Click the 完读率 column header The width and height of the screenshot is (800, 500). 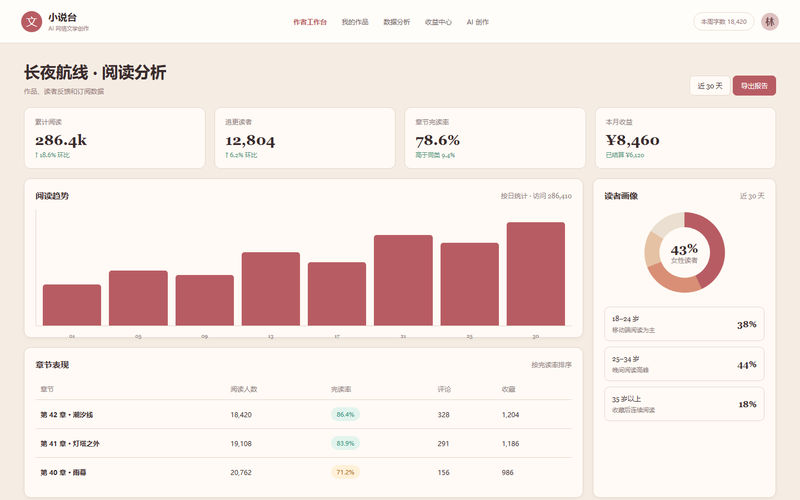[x=341, y=389]
